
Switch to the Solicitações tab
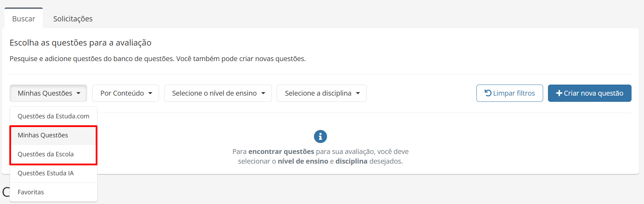point(73,19)
